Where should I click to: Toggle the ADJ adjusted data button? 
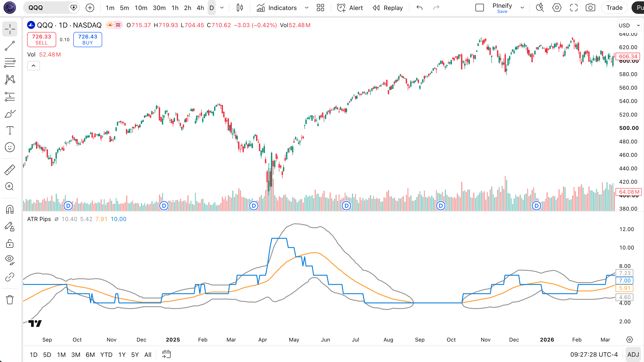(x=633, y=354)
